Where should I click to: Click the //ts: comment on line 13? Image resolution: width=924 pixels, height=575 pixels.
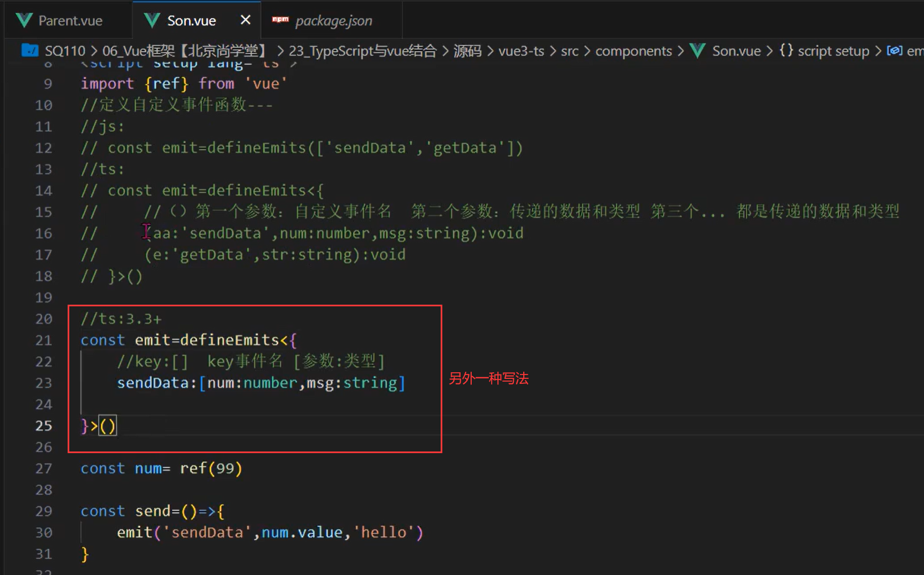(x=103, y=169)
